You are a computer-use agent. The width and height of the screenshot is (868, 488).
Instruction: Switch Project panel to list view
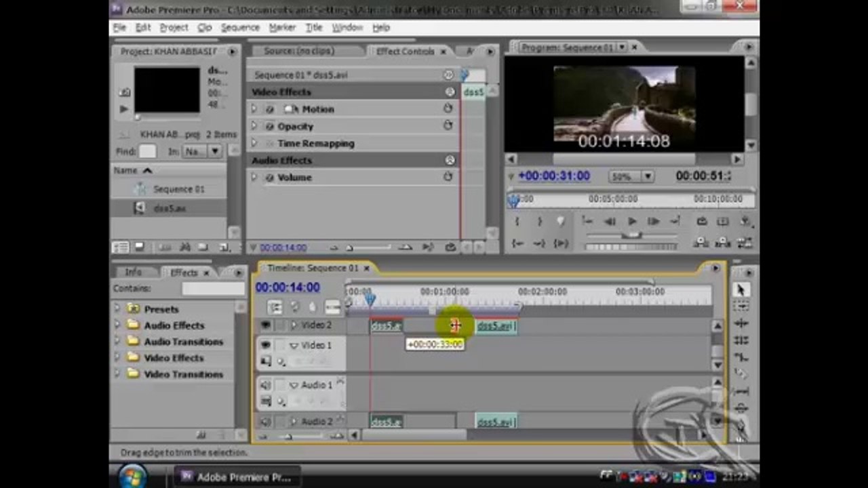121,247
